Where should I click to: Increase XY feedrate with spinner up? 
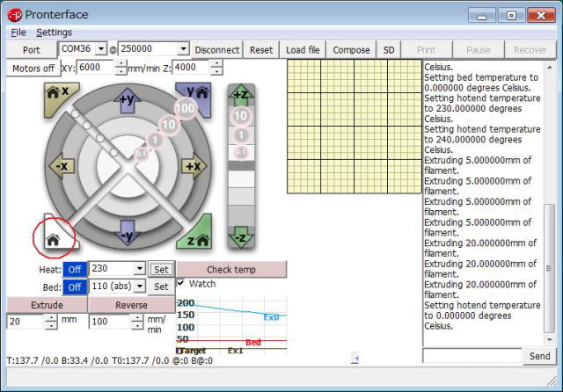tap(121, 64)
